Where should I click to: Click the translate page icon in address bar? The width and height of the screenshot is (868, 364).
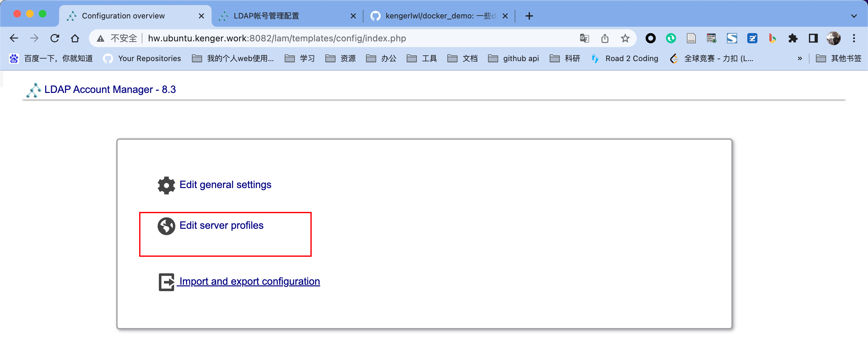point(584,38)
